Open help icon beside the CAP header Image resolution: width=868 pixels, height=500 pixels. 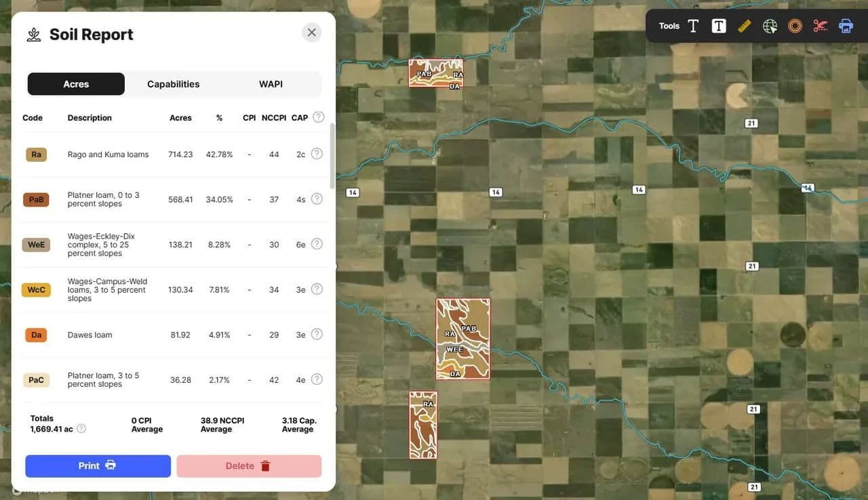tap(318, 117)
